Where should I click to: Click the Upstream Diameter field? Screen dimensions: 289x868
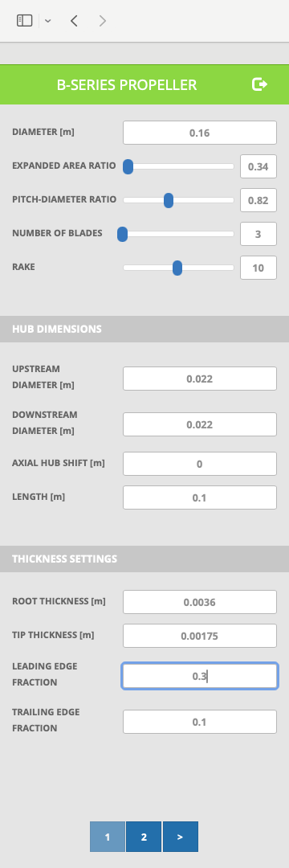[x=199, y=379]
